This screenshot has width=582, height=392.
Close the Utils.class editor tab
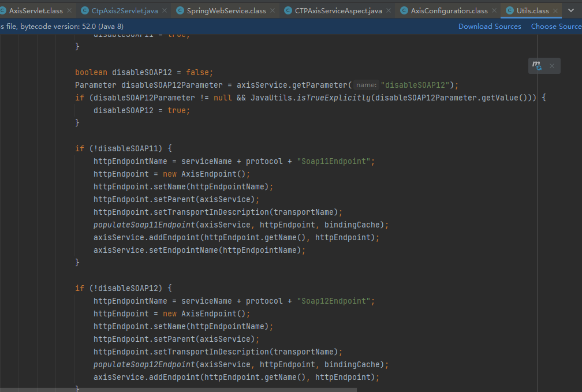pos(556,10)
